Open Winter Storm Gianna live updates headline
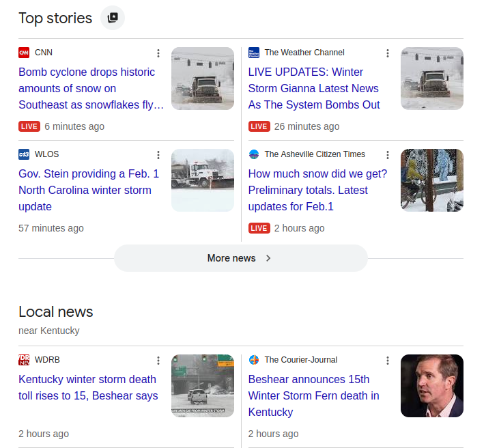This screenshot has width=499, height=448. [314, 88]
